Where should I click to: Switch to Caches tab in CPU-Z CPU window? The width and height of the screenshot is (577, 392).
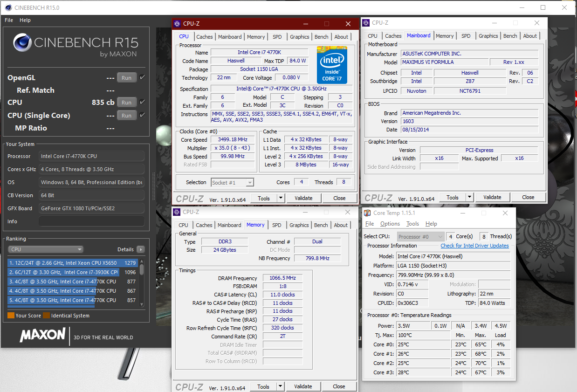pyautogui.click(x=205, y=37)
